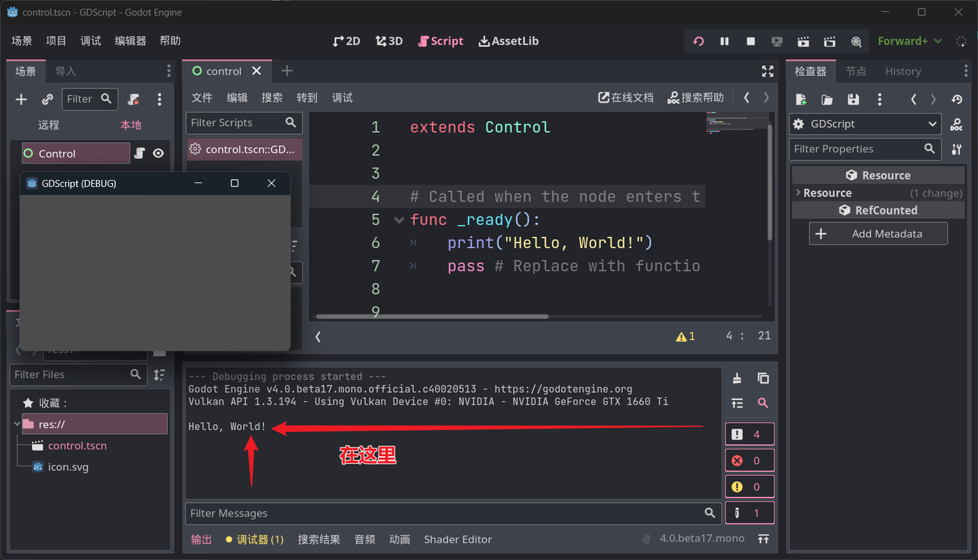
Task: Open documentation for GDScript with the DOC icon
Action: click(956, 124)
